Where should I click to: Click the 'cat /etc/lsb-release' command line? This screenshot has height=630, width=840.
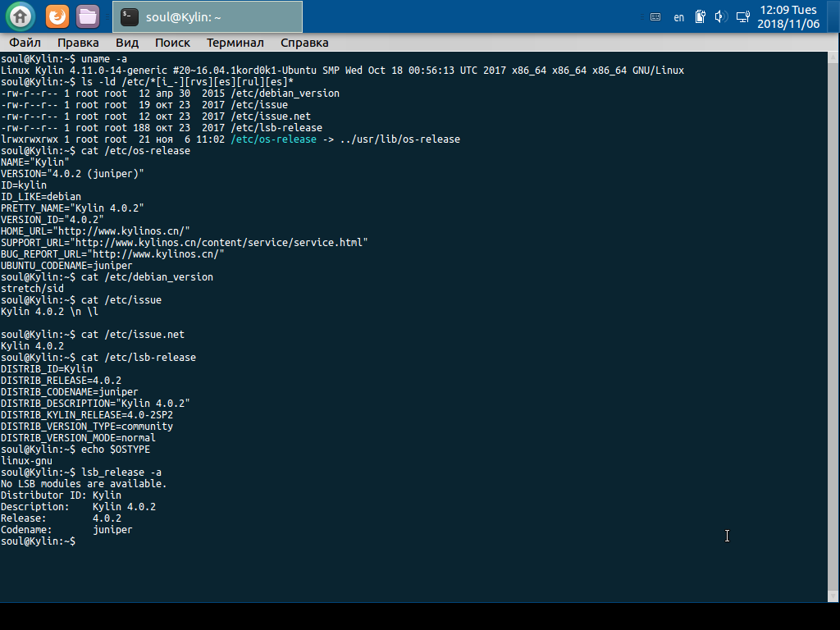pyautogui.click(x=98, y=358)
